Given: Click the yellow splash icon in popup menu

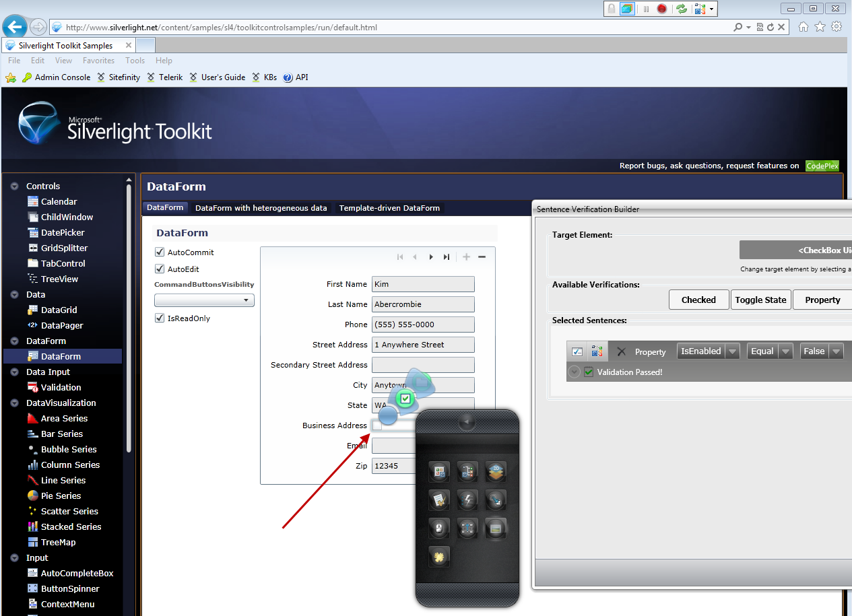Looking at the screenshot, I should coord(439,556).
